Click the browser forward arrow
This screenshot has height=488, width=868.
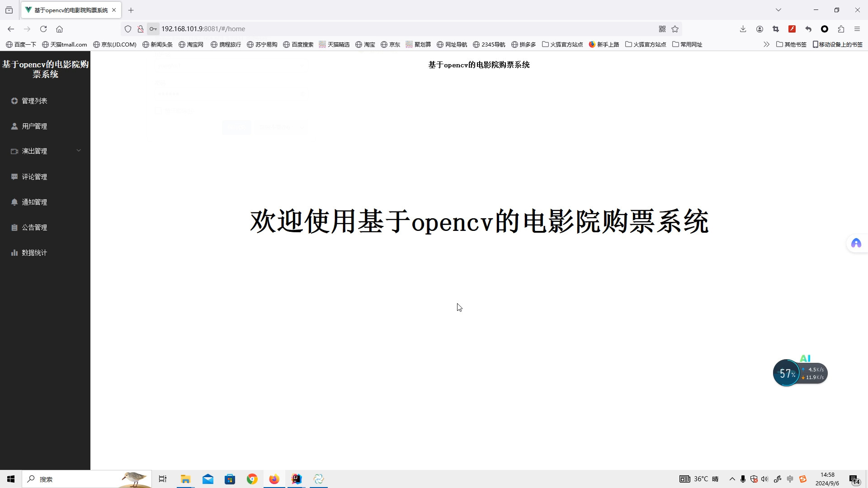click(x=27, y=29)
